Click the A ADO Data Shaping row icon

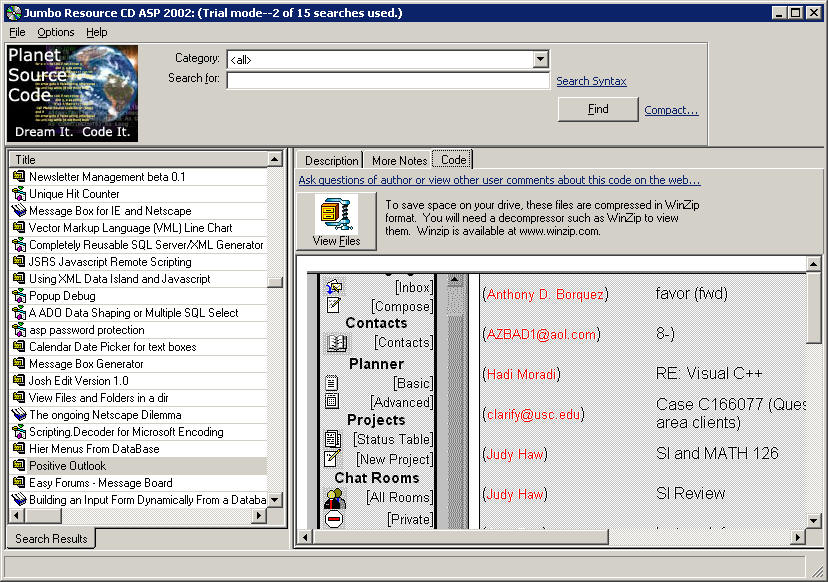pos(19,312)
